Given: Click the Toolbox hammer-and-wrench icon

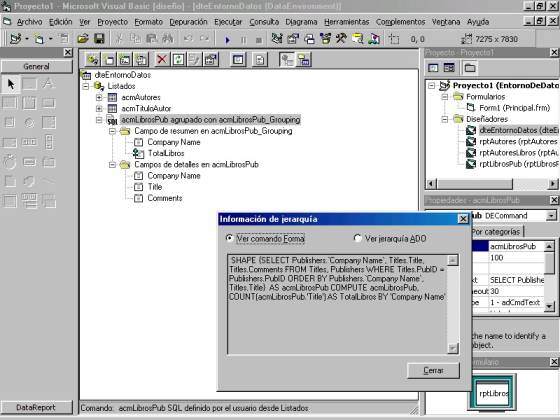Looking at the screenshot, I should coord(341,39).
